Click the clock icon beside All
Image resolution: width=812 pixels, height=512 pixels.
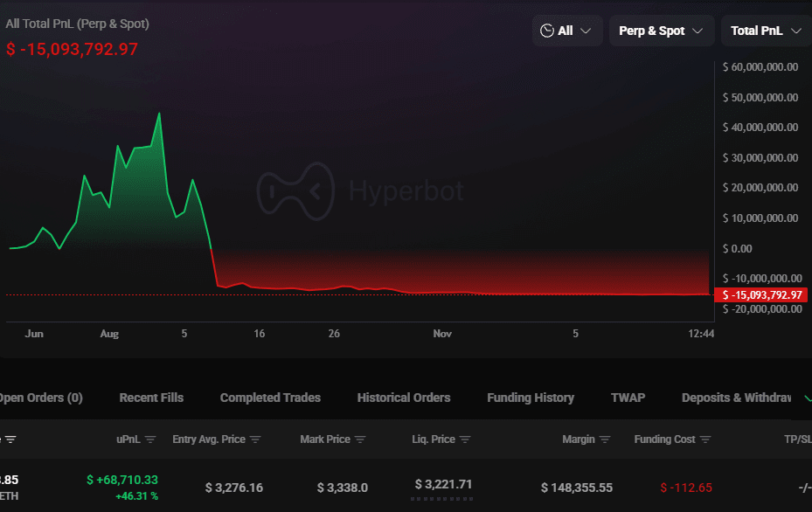click(547, 31)
